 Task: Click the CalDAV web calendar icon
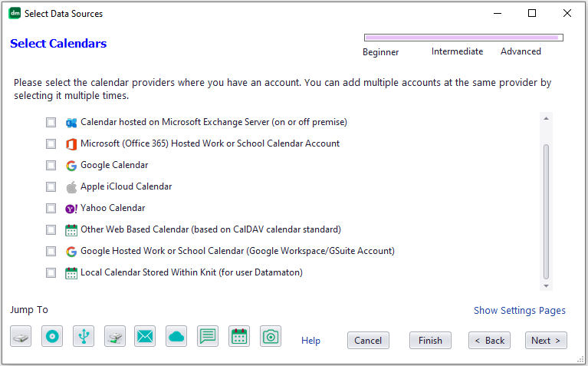click(71, 229)
